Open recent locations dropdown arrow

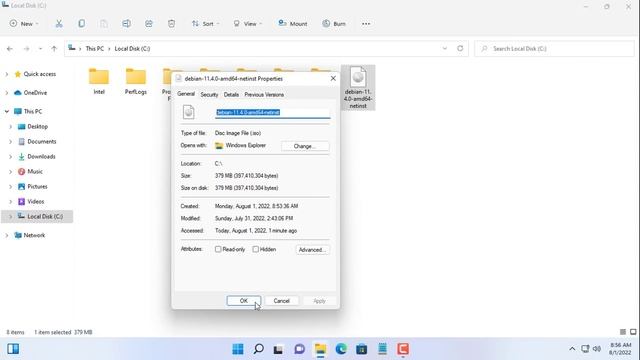tap(40, 49)
